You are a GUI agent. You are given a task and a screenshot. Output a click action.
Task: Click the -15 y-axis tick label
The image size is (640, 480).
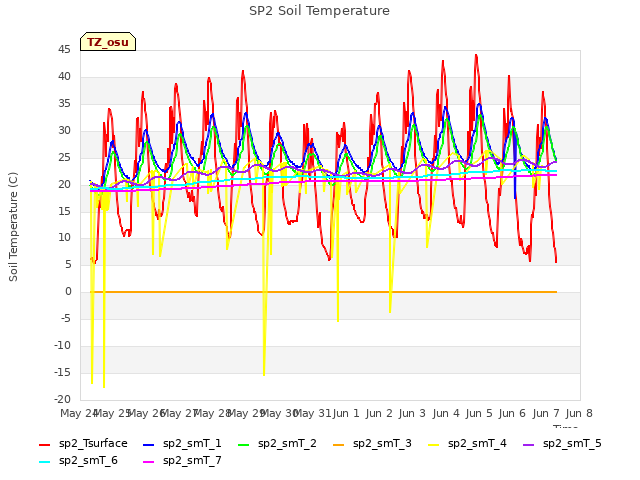(63, 373)
